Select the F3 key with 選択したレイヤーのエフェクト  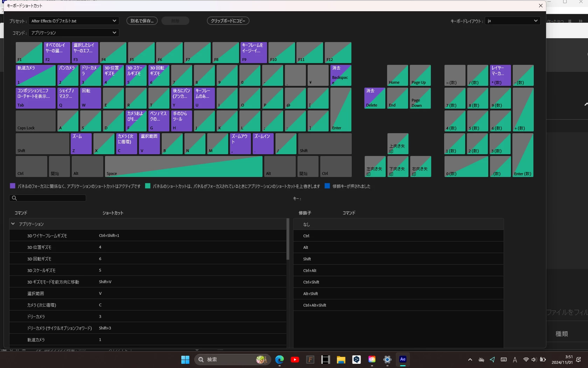[x=85, y=53]
